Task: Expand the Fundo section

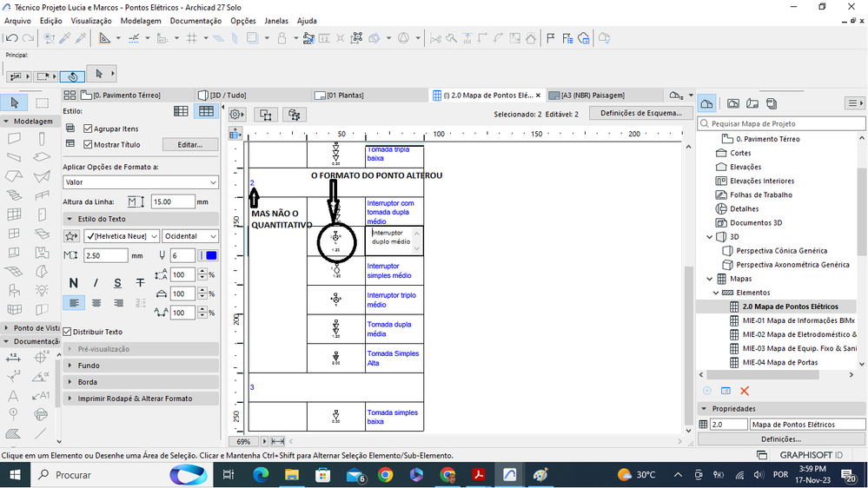Action: pyautogui.click(x=141, y=366)
